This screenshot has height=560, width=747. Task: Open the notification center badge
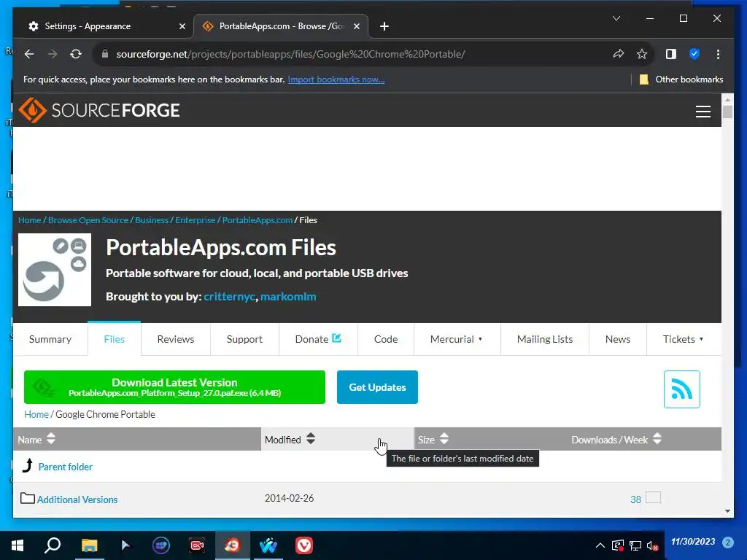pyautogui.click(x=727, y=542)
